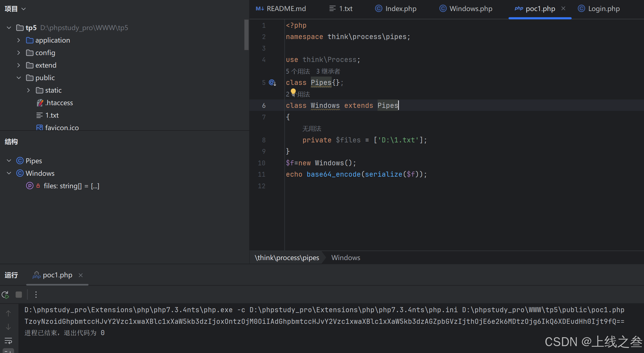The image size is (644, 353).
Task: Click the project tree vertical scrollbar
Action: [246, 35]
